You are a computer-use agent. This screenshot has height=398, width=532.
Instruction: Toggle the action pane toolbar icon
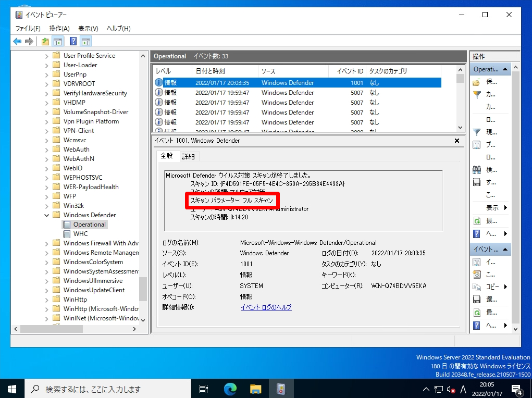click(86, 41)
